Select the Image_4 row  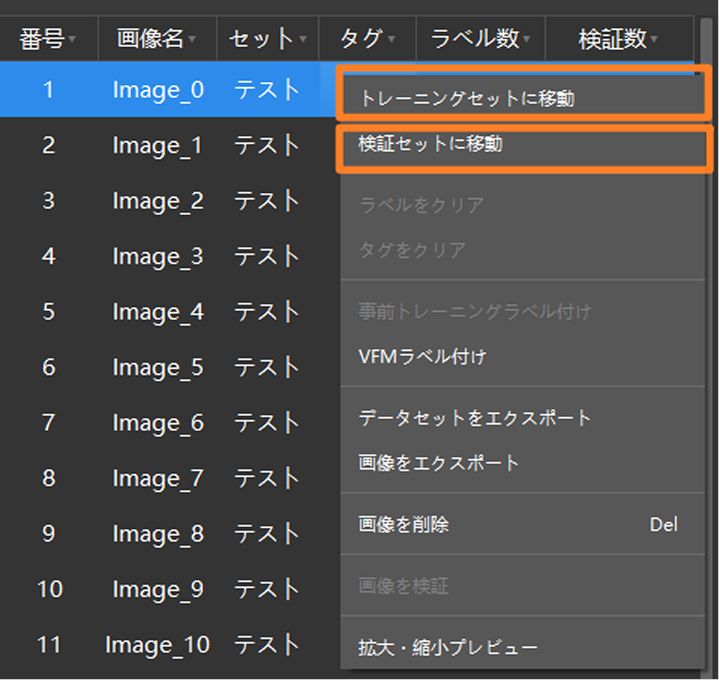pyautogui.click(x=170, y=312)
